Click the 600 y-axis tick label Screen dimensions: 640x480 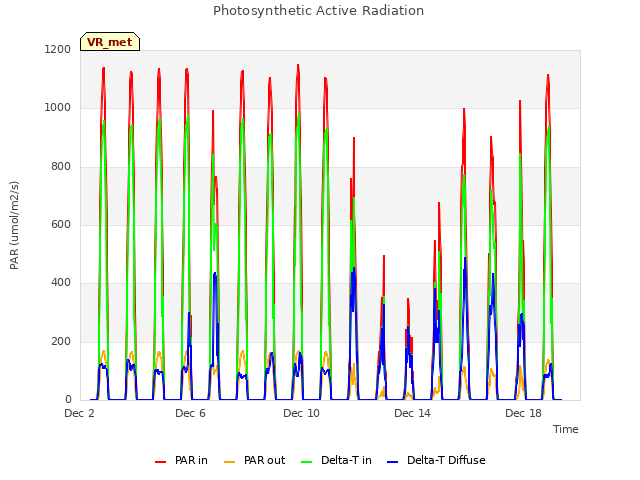(61, 224)
